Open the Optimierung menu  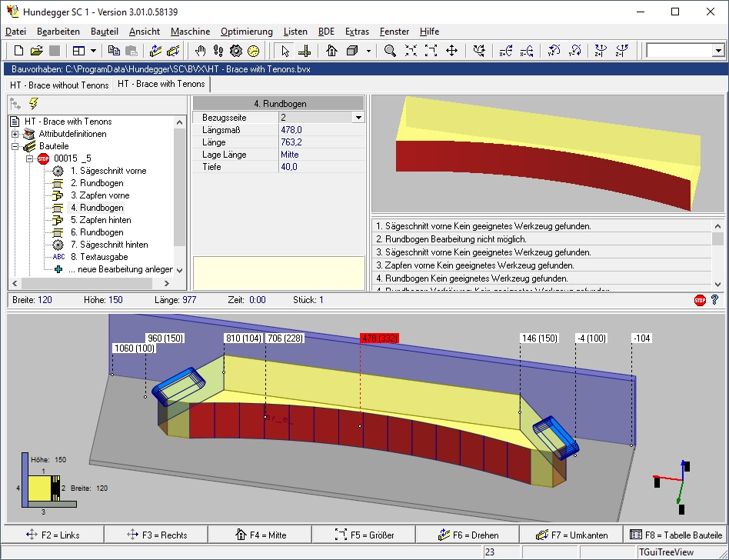click(246, 32)
